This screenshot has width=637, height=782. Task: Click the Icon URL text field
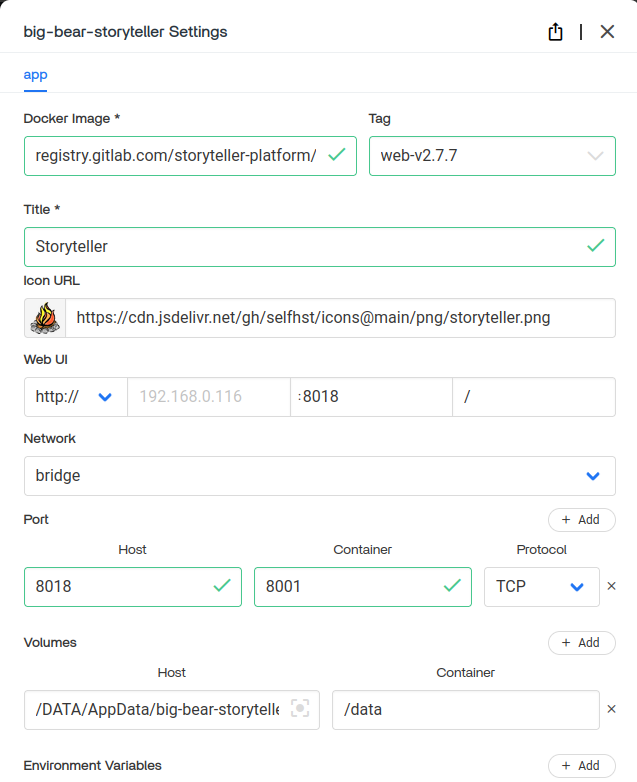coord(340,317)
